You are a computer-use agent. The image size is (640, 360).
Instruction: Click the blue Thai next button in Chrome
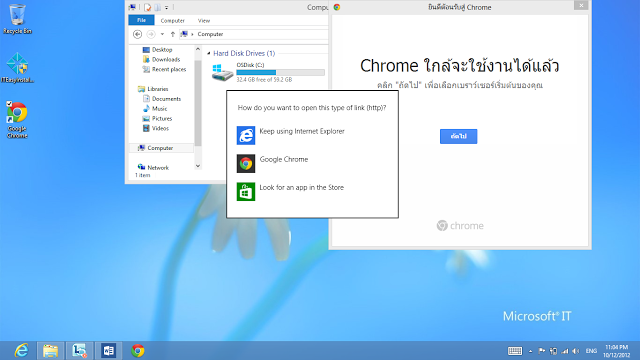(458, 136)
